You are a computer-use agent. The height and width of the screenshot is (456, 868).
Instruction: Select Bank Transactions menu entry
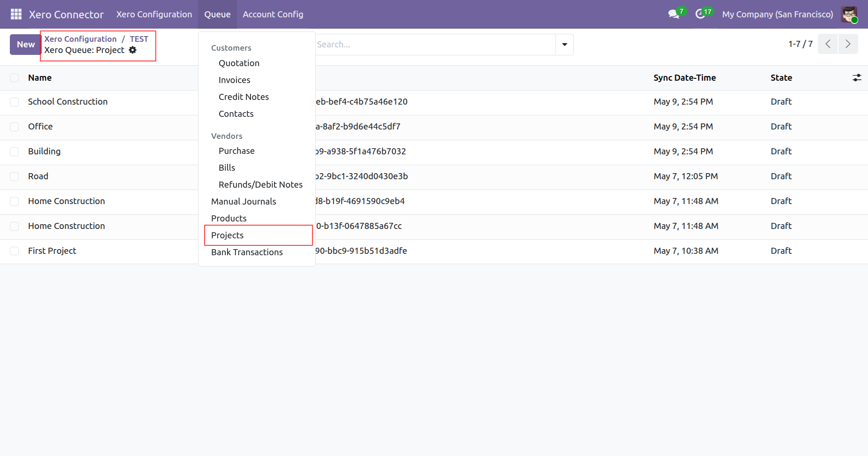coord(247,252)
